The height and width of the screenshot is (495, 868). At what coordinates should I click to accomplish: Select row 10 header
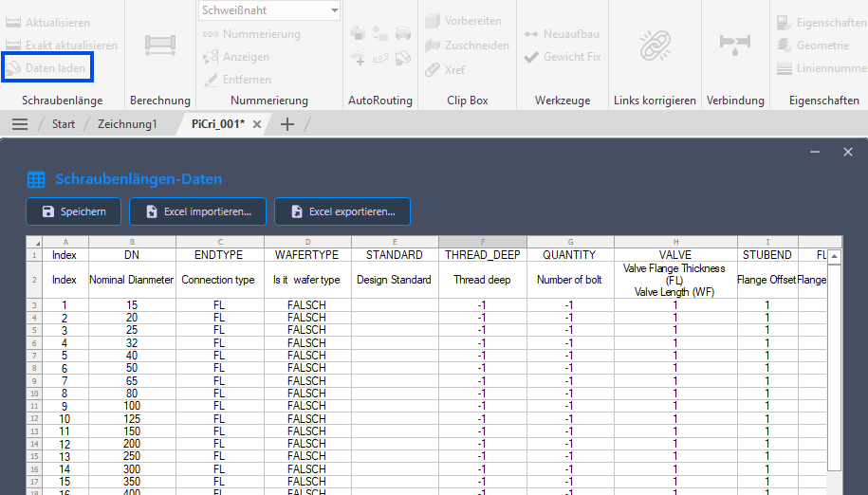[34, 394]
